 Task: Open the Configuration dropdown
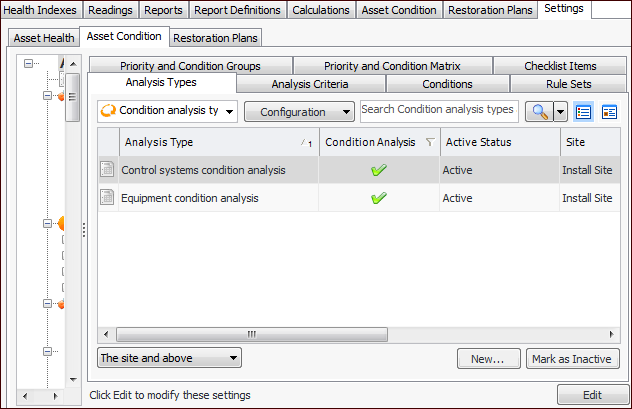300,112
